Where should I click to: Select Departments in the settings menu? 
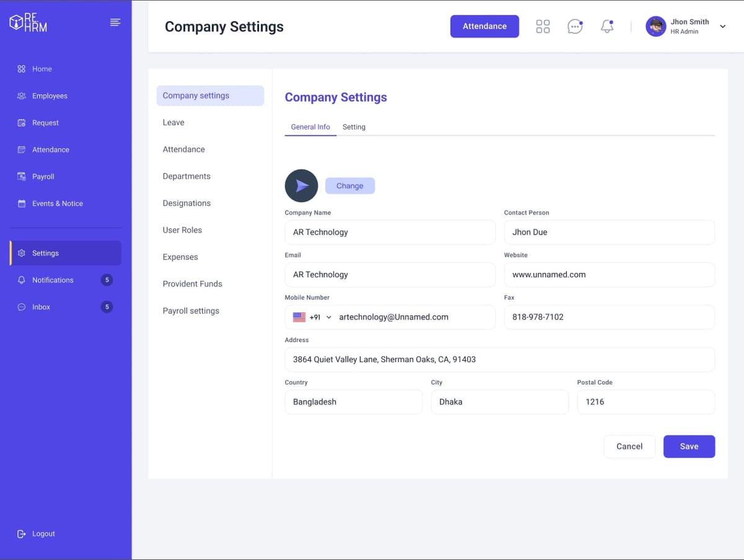click(x=186, y=176)
